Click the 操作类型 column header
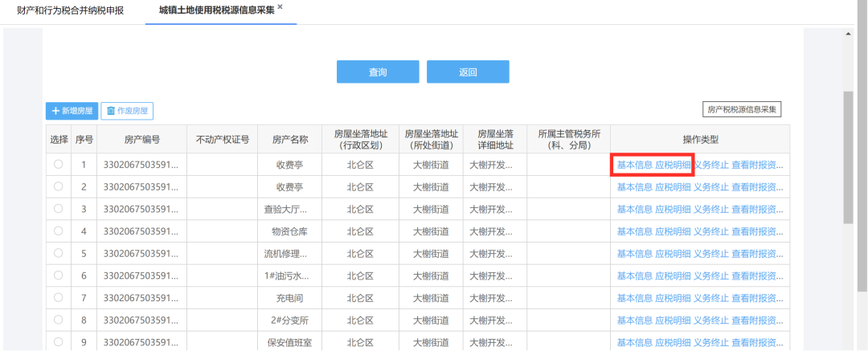 [x=700, y=140]
